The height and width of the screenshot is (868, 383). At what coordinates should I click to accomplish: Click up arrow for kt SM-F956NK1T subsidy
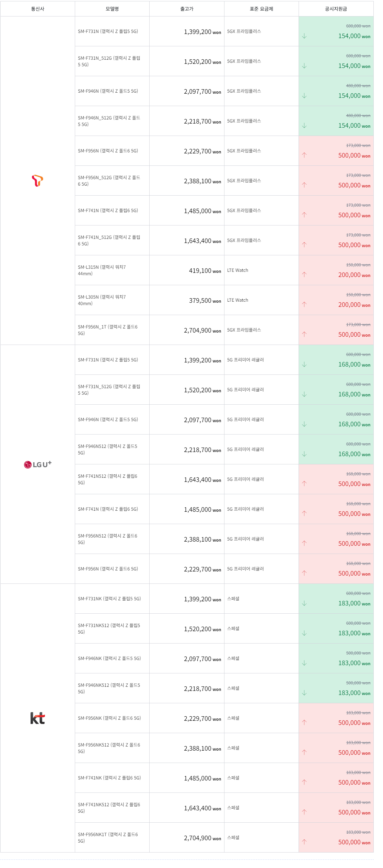[304, 842]
